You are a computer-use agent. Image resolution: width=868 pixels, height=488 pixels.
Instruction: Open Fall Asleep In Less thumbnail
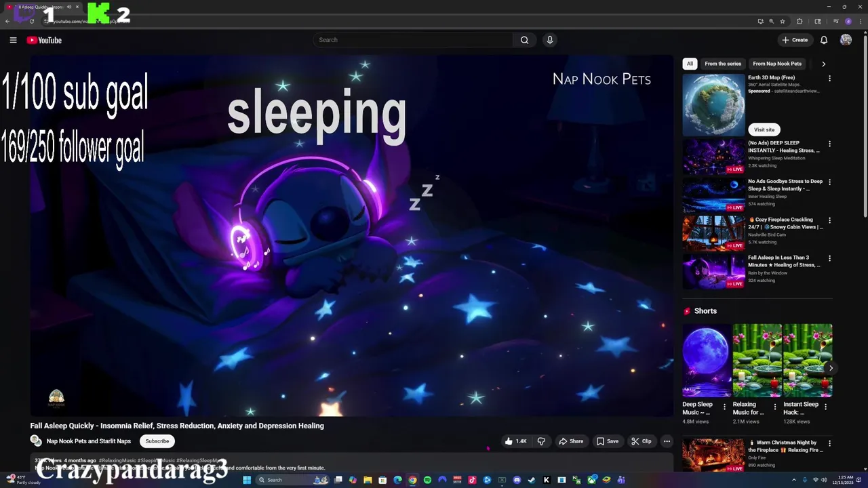coord(713,271)
